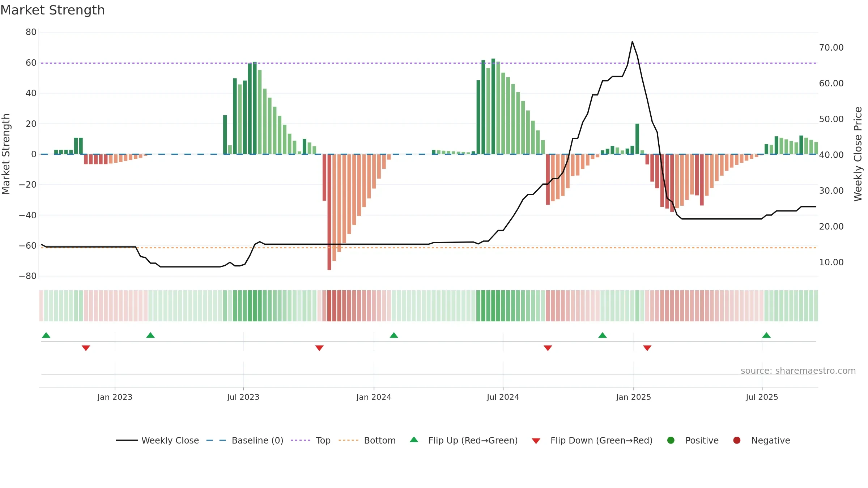Click the first green flip-up marker before Jan 2023
The image size is (868, 488).
(x=46, y=335)
